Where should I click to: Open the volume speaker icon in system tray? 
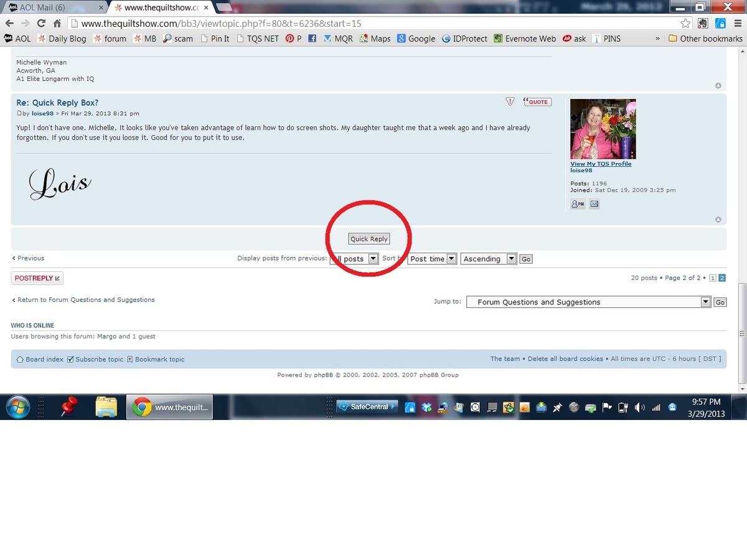639,408
